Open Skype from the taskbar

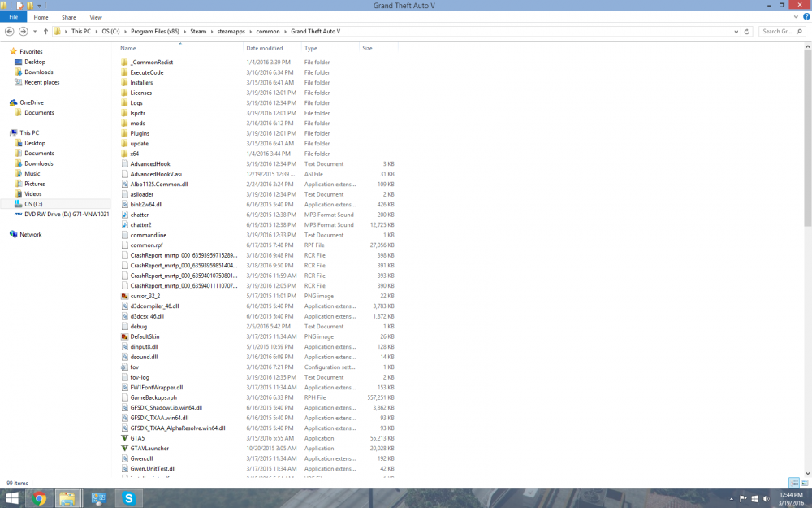[128, 497]
